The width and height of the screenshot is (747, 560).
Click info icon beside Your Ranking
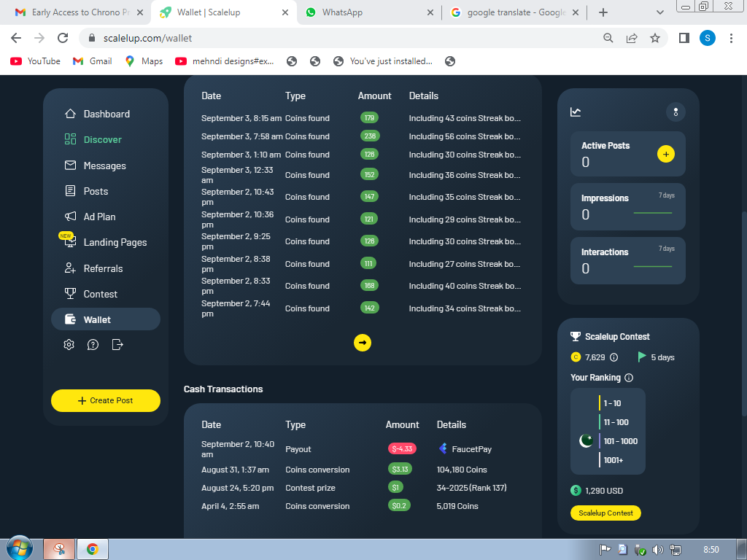point(629,378)
